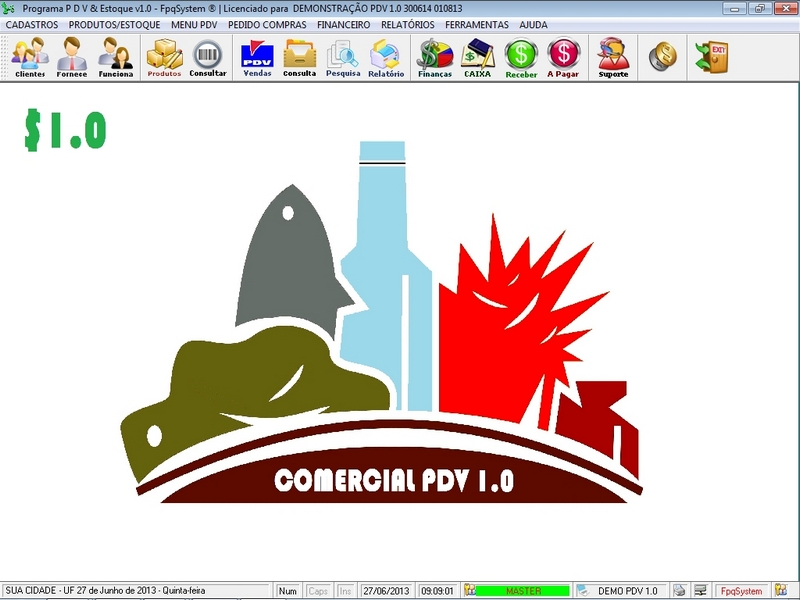
Task: Open the Consulta folder icon
Action: tap(299, 57)
